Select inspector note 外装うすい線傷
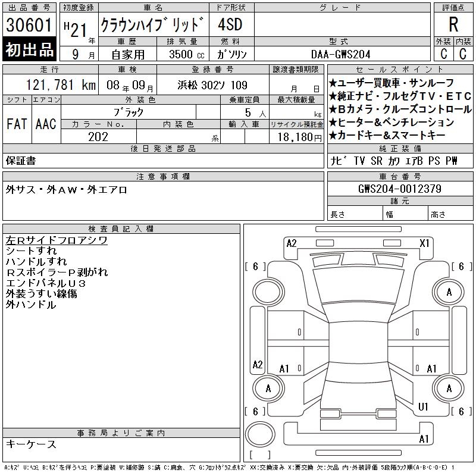 (x=41, y=293)
